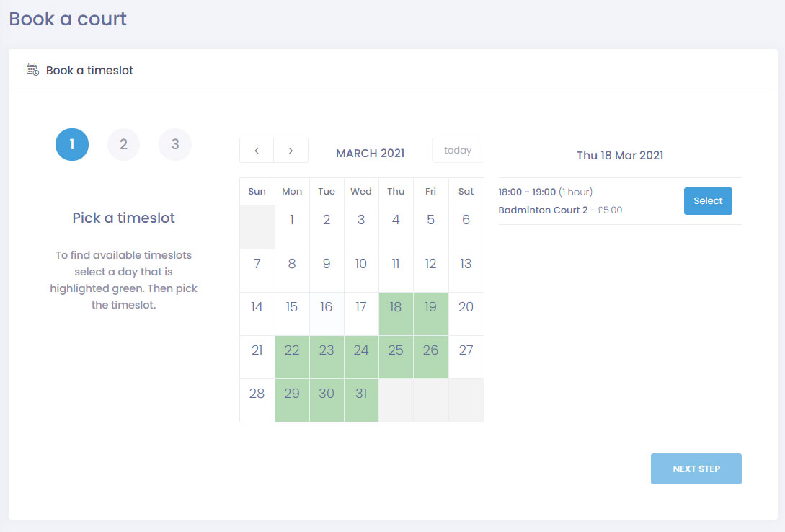Pick Monday 29 March green cell
Image resolution: width=785 pixels, height=532 pixels.
292,400
